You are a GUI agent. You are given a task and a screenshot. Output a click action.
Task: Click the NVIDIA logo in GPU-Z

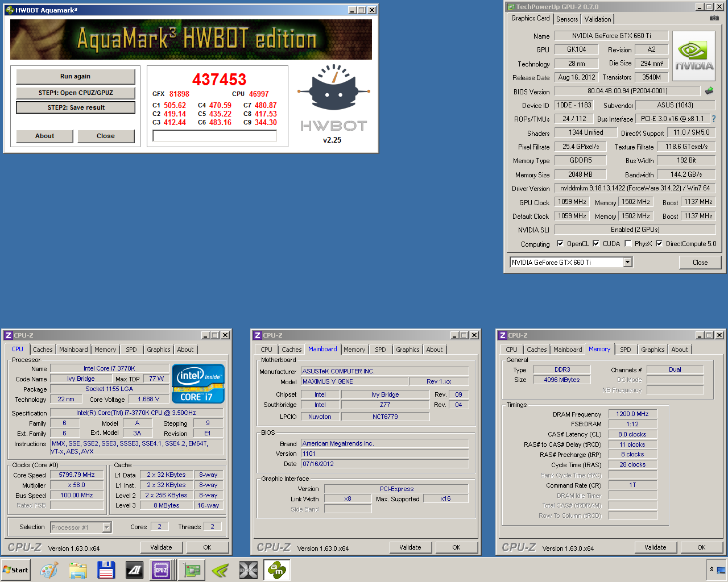pyautogui.click(x=694, y=57)
